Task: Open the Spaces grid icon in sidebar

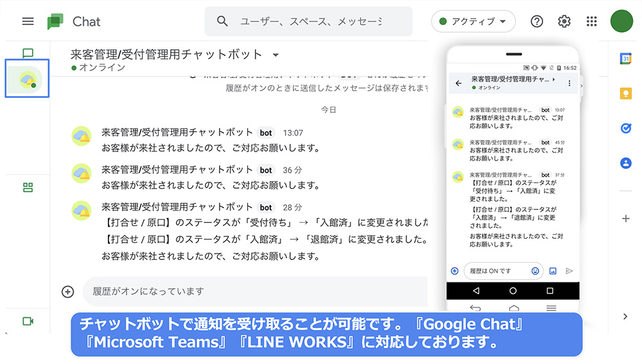Action: tap(28, 187)
